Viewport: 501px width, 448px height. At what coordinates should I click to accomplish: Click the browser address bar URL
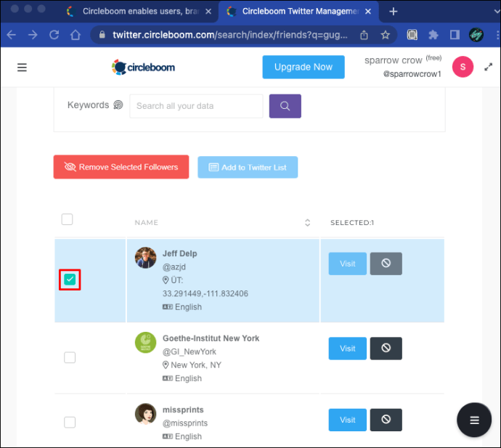230,35
